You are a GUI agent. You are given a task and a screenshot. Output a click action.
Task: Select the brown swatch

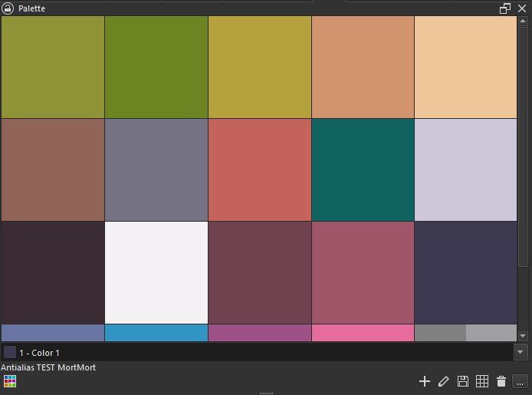[x=53, y=170]
